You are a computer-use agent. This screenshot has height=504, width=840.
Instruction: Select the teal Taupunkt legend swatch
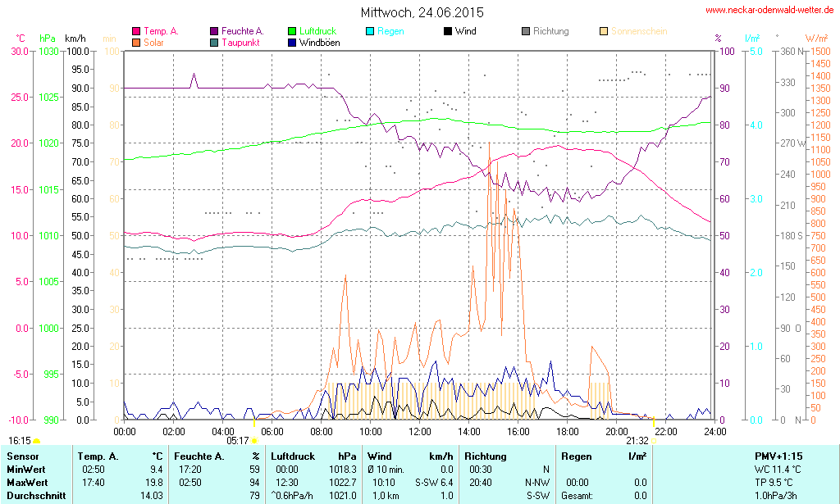(215, 42)
